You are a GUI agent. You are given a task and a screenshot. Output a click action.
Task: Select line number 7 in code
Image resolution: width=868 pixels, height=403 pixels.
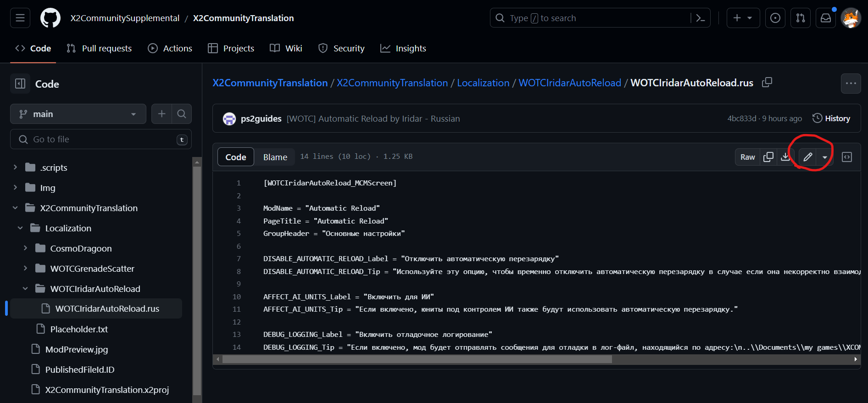[239, 259]
